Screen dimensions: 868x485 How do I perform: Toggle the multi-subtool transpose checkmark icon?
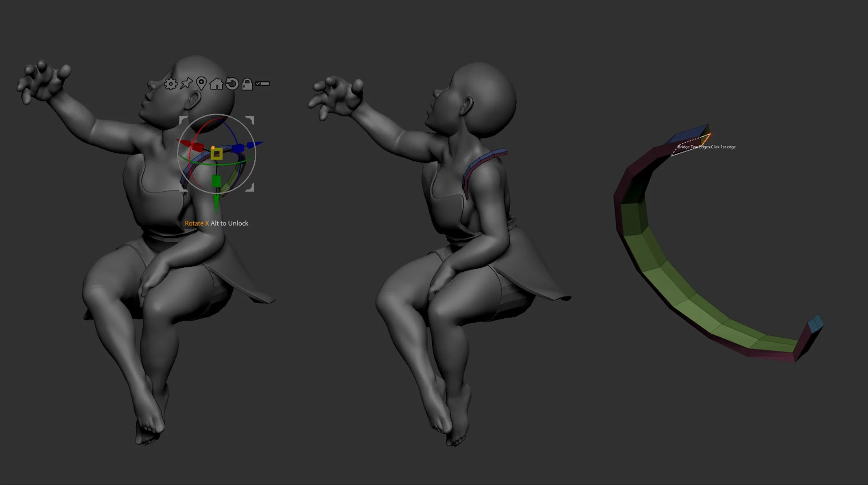262,83
